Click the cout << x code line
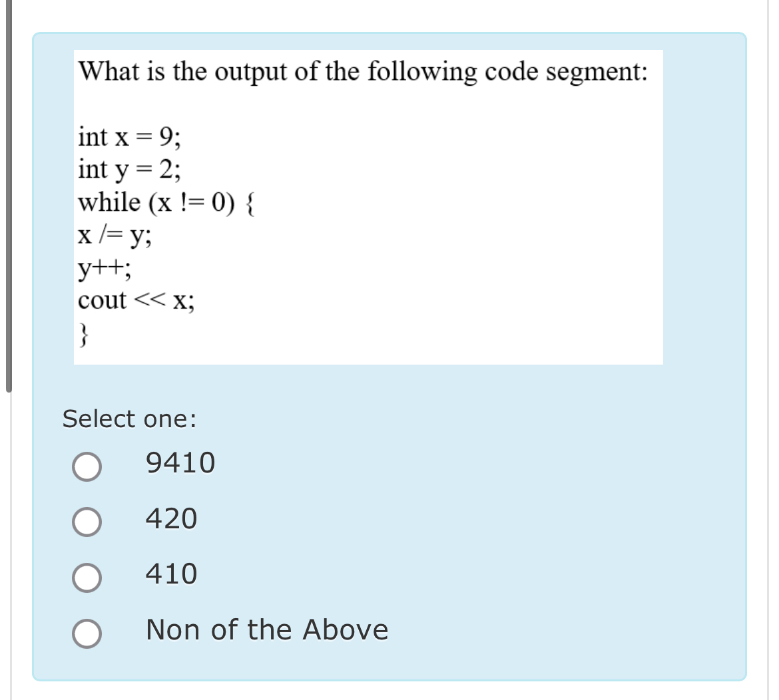This screenshot has height=700, width=779. click(135, 301)
